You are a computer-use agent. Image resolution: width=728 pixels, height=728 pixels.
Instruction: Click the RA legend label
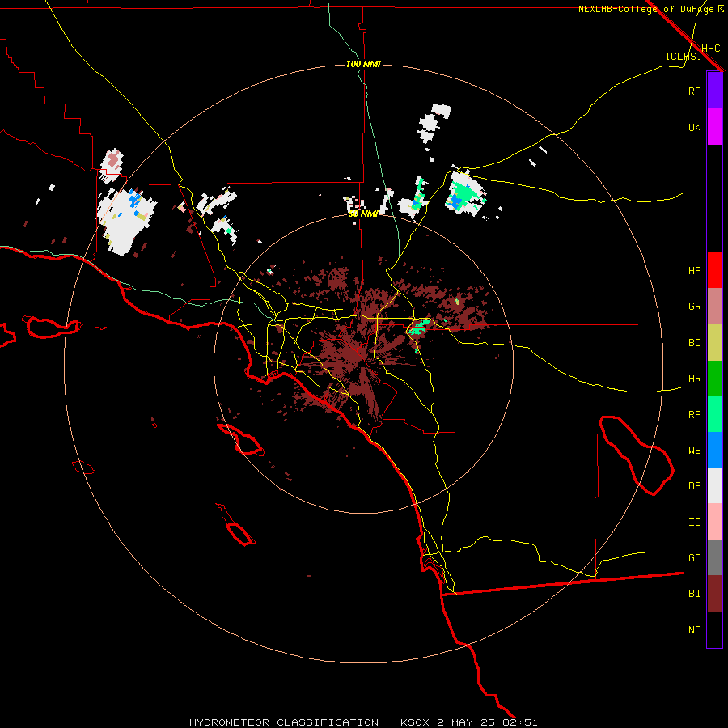(695, 415)
